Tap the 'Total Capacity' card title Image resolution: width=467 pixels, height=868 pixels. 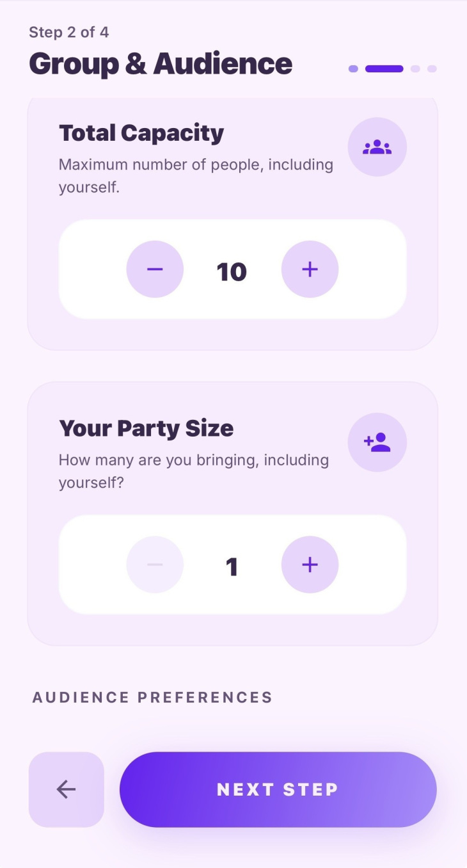click(141, 133)
